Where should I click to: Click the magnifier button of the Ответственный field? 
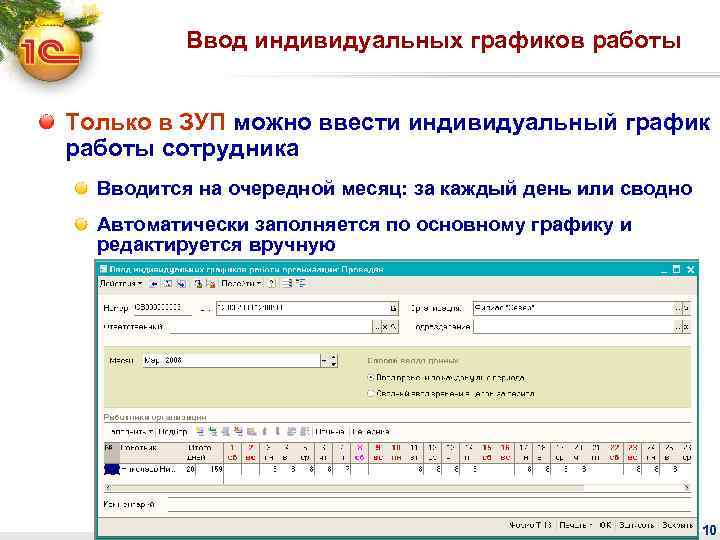[x=394, y=327]
